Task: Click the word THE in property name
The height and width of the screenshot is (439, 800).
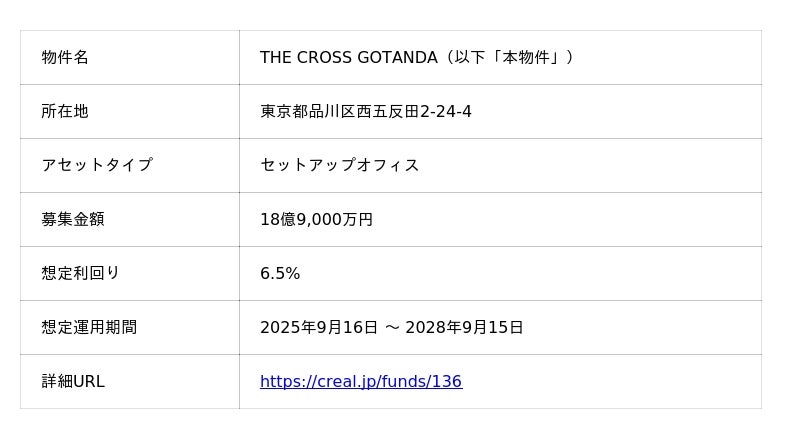Action: (x=277, y=57)
